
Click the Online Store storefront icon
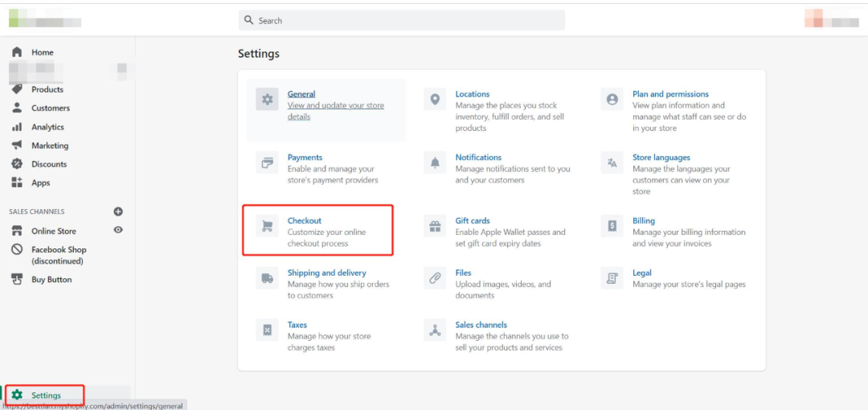(17, 231)
